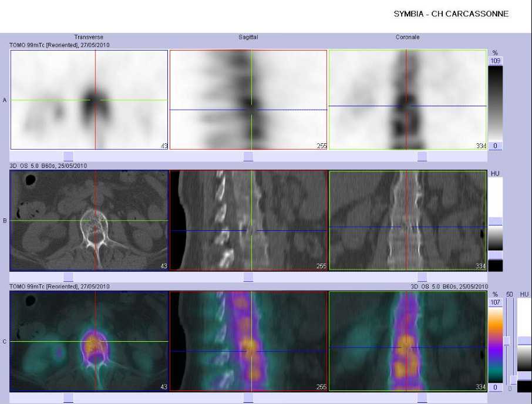Image resolution: width=532 pixels, height=404 pixels.
Task: Click the sagittal CT image in row B
Action: coord(248,220)
